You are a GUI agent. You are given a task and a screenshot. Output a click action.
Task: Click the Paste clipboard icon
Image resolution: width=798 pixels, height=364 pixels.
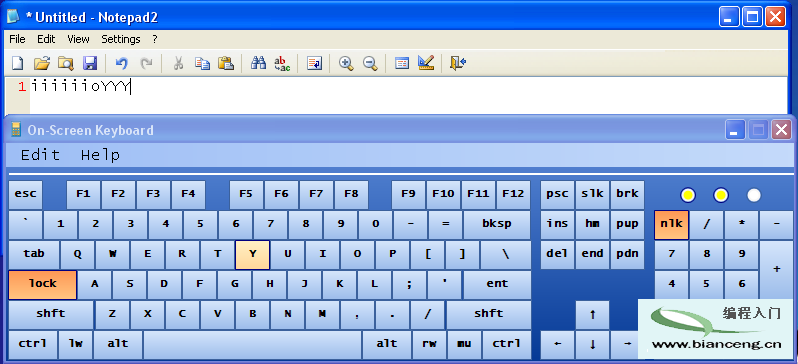tap(225, 63)
